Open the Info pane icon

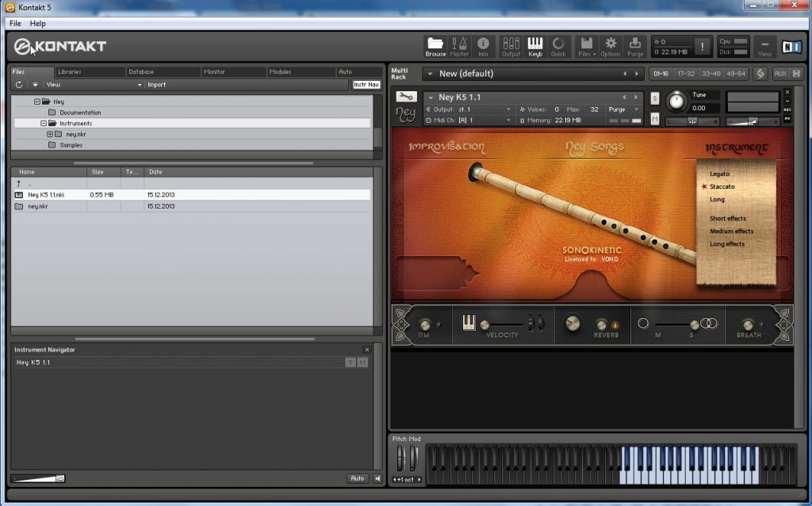click(x=483, y=47)
